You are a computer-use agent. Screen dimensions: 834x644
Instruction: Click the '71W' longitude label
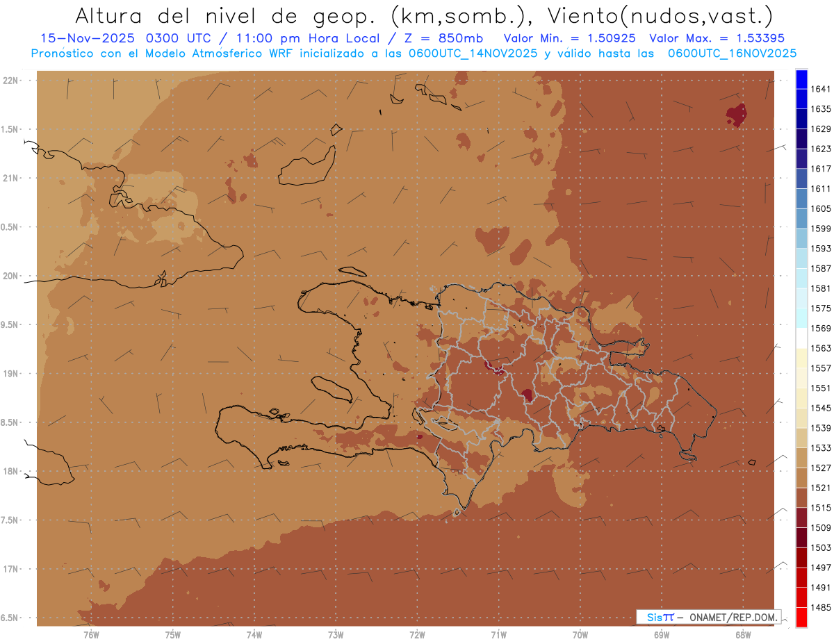tap(498, 634)
